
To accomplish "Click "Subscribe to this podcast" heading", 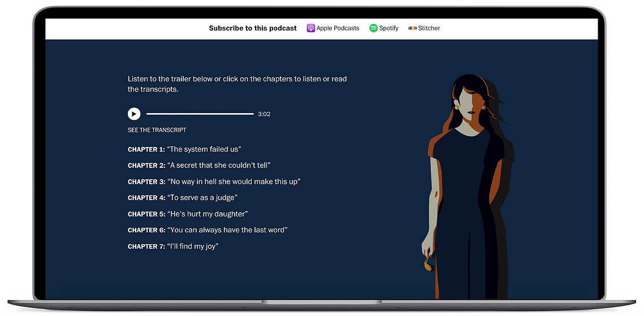I will [x=253, y=28].
